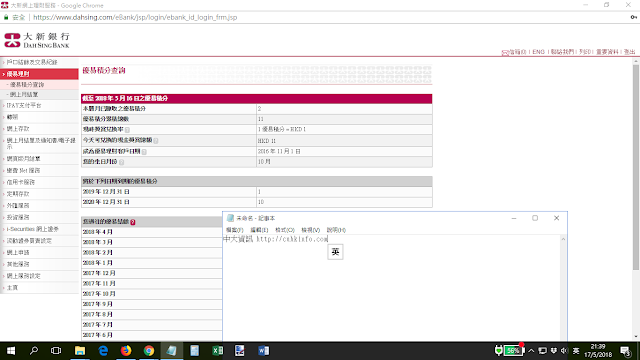This screenshot has height=360, width=640.
Task: Open the taskbar app left of Word
Action: pyautogui.click(x=240, y=351)
